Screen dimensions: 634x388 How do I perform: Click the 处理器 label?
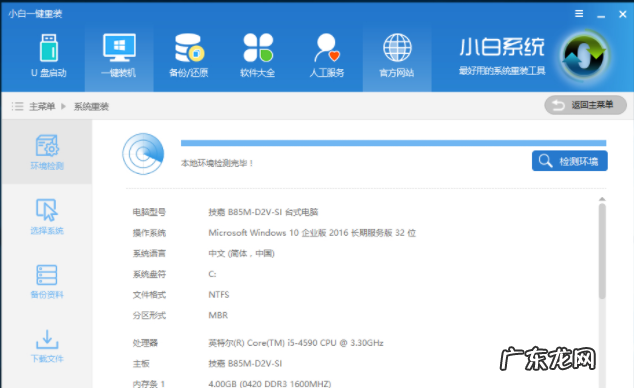pyautogui.click(x=145, y=343)
